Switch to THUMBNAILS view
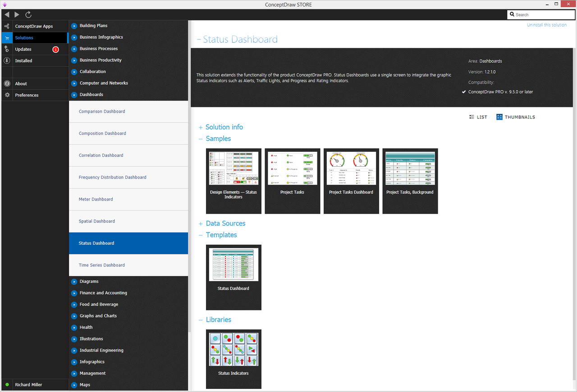The height and width of the screenshot is (392, 577). (x=516, y=117)
